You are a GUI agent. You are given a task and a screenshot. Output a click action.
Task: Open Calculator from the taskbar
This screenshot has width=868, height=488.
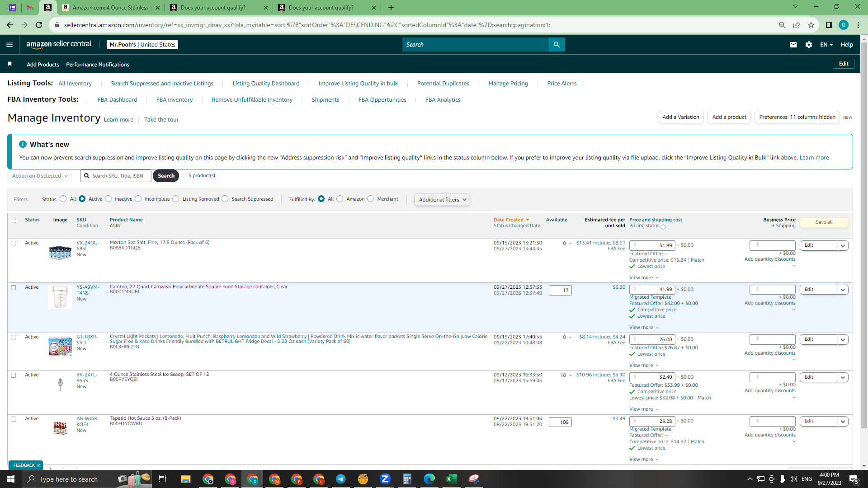point(407,479)
